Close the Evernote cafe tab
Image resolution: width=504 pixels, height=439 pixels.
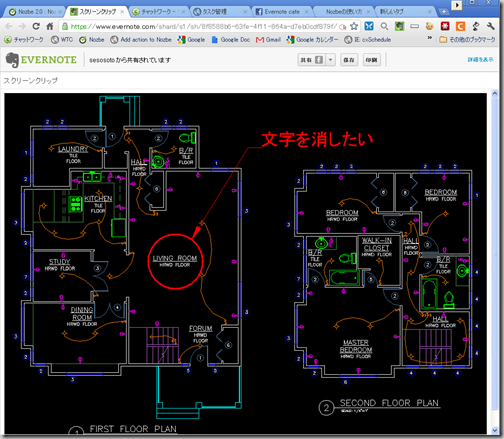[x=306, y=12]
